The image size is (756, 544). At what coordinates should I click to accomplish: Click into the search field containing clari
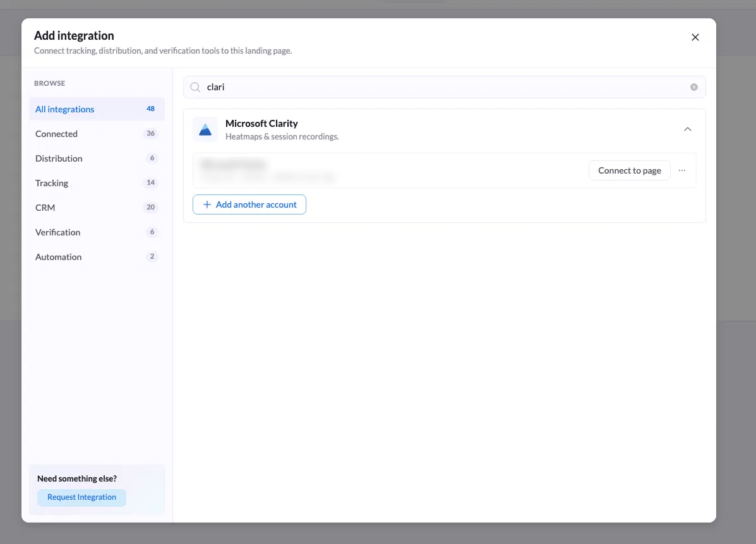click(x=445, y=87)
